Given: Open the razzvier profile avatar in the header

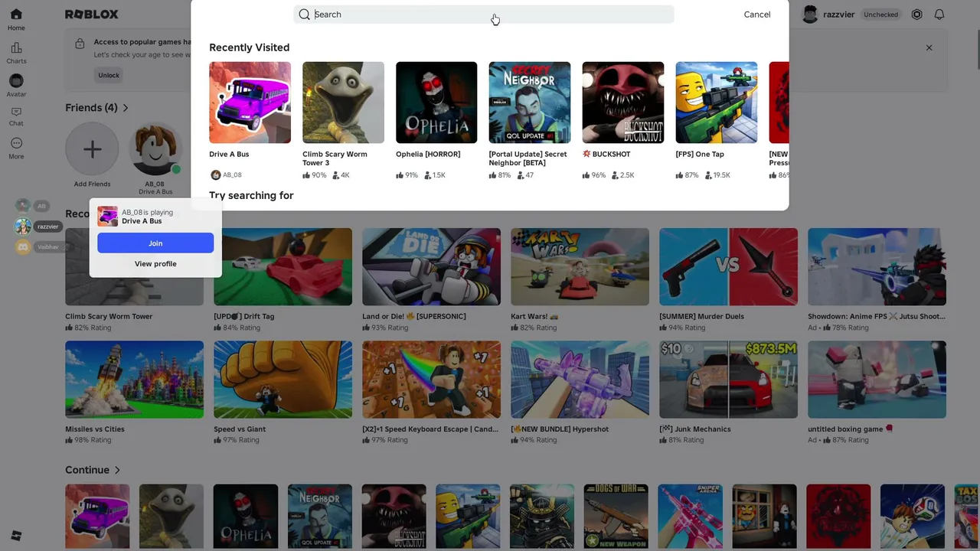Looking at the screenshot, I should click(810, 15).
